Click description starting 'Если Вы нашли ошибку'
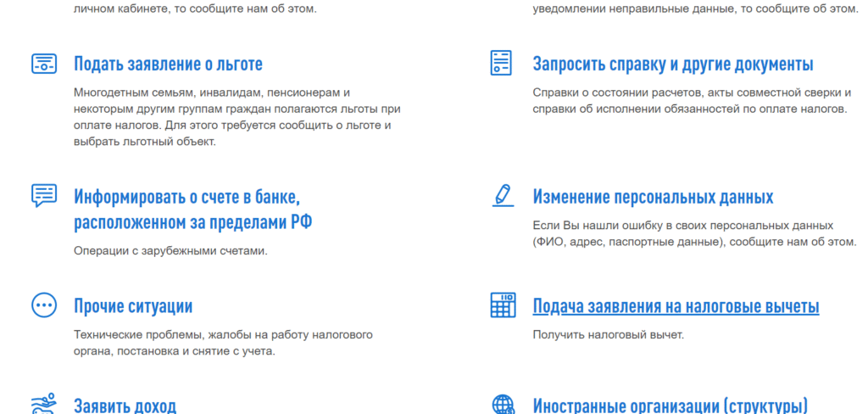Image resolution: width=868 pixels, height=414 pixels. [695, 234]
